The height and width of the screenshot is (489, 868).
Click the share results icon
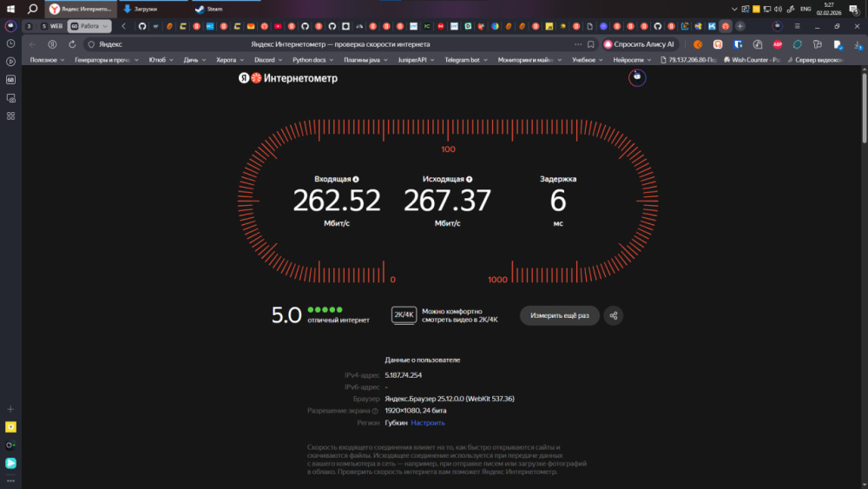(614, 315)
